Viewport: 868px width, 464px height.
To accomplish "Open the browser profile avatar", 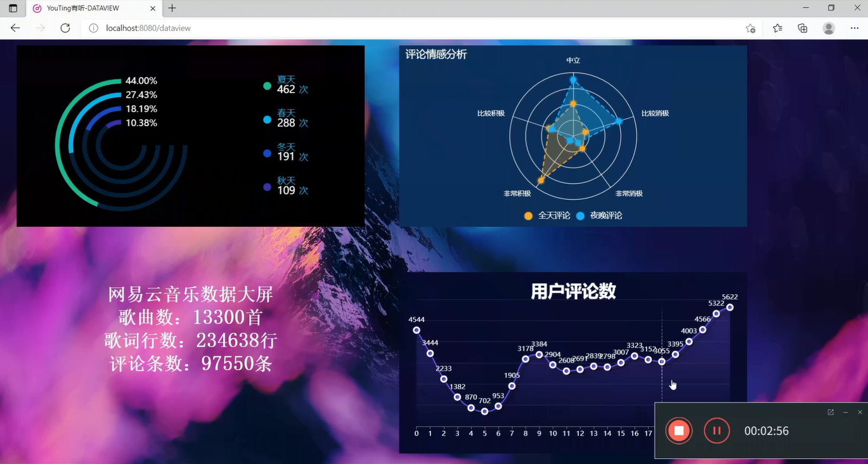I will click(x=829, y=28).
